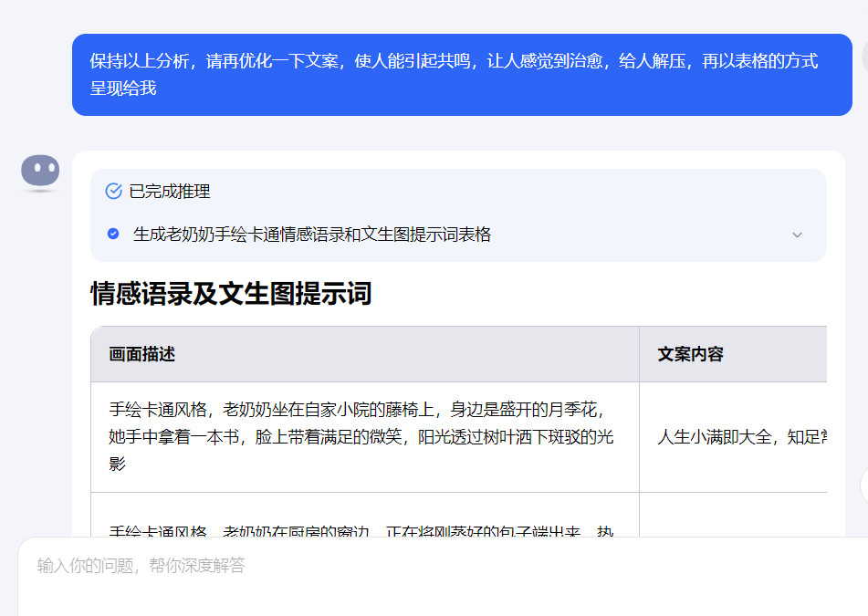The image size is (868, 616).
Task: Select the 画面描述 table column header
Action: pyautogui.click(x=133, y=354)
